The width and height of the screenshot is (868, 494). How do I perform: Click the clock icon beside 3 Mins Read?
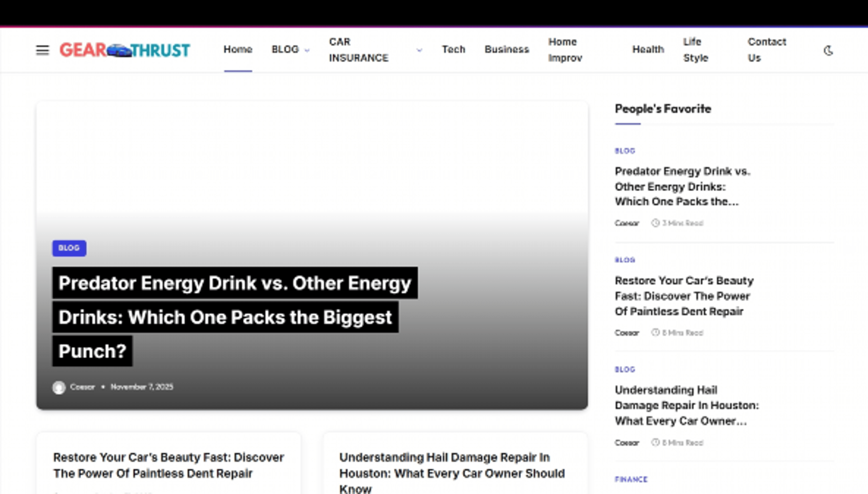click(655, 223)
